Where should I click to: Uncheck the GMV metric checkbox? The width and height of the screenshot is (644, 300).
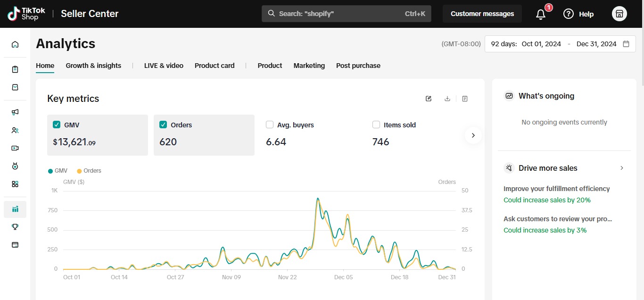[x=57, y=125]
